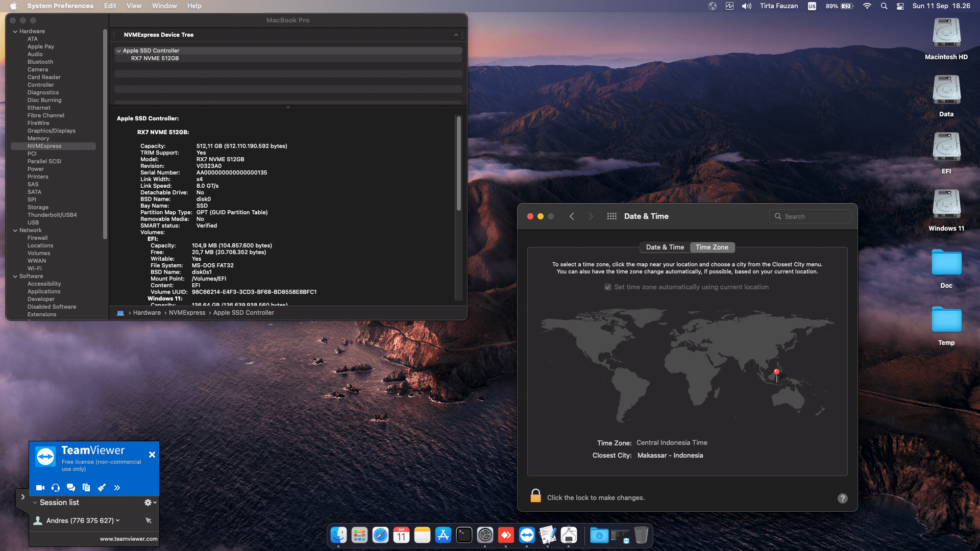Toggle automatic time zone checkbox
The image size is (980, 551).
(x=608, y=287)
